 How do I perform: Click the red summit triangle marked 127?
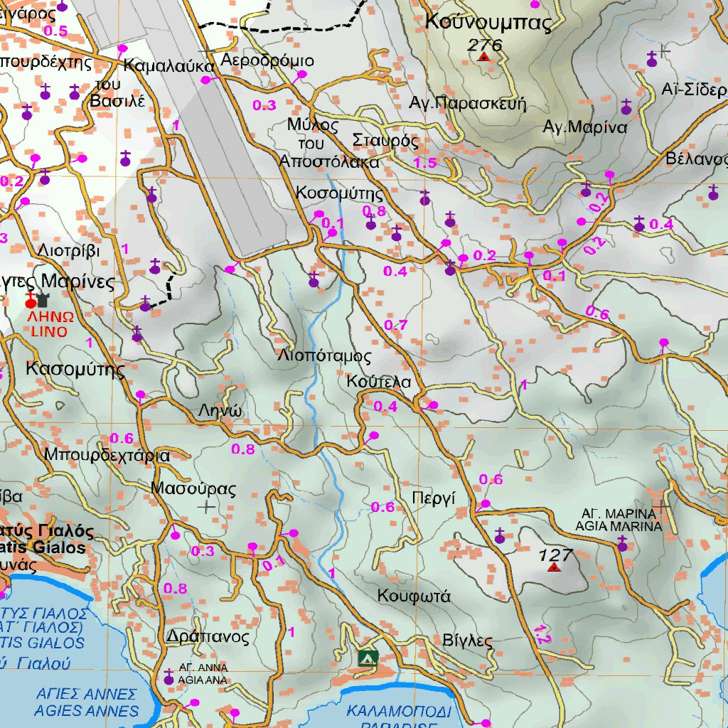tap(554, 567)
